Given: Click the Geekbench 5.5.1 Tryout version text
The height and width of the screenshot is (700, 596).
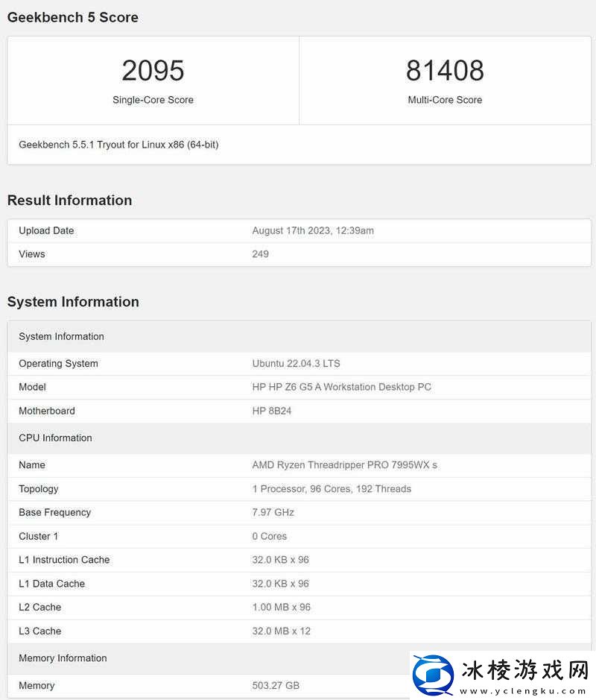Looking at the screenshot, I should coord(118,145).
